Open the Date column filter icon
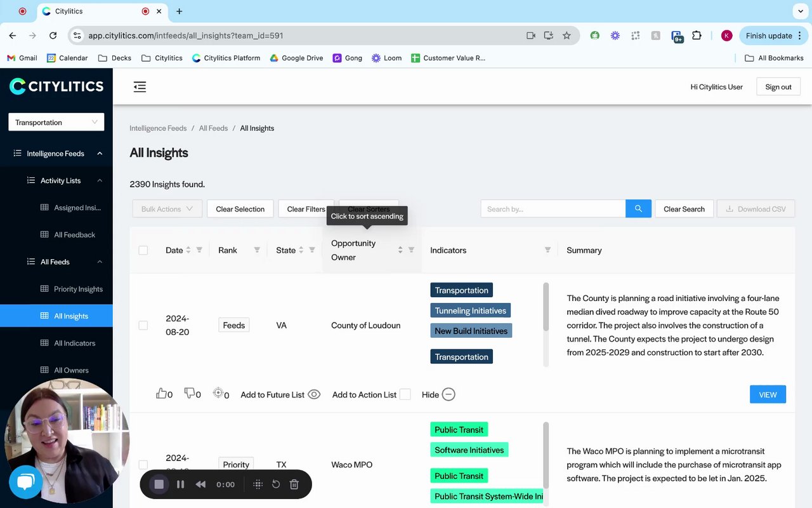The width and height of the screenshot is (812, 508). [x=199, y=250]
